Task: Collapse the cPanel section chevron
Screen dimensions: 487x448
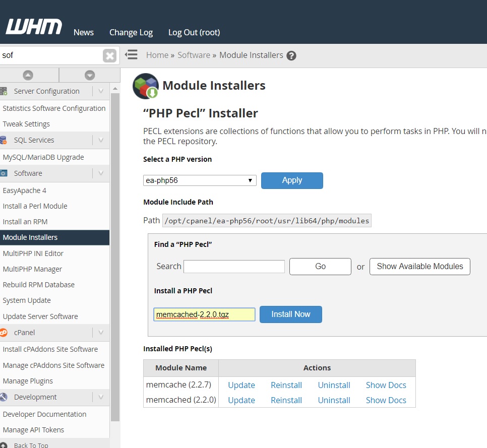Action: click(x=101, y=332)
